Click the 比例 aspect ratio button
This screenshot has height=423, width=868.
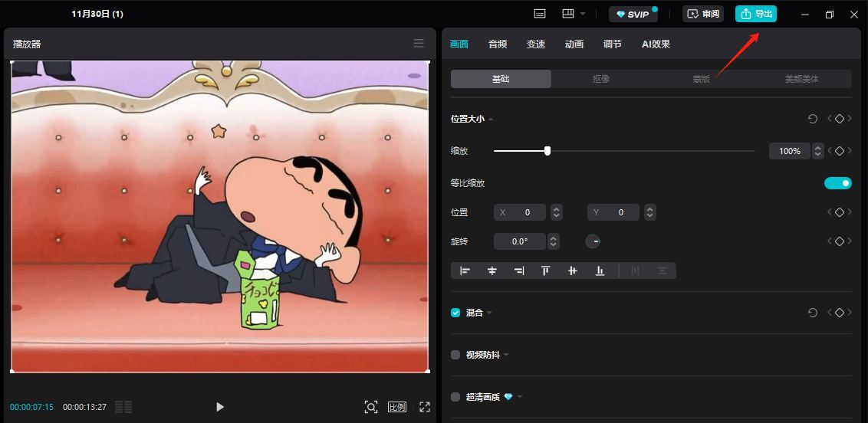(397, 407)
